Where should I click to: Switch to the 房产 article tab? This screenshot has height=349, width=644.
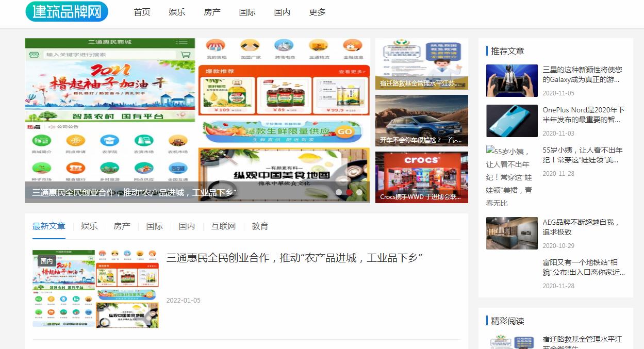(122, 226)
